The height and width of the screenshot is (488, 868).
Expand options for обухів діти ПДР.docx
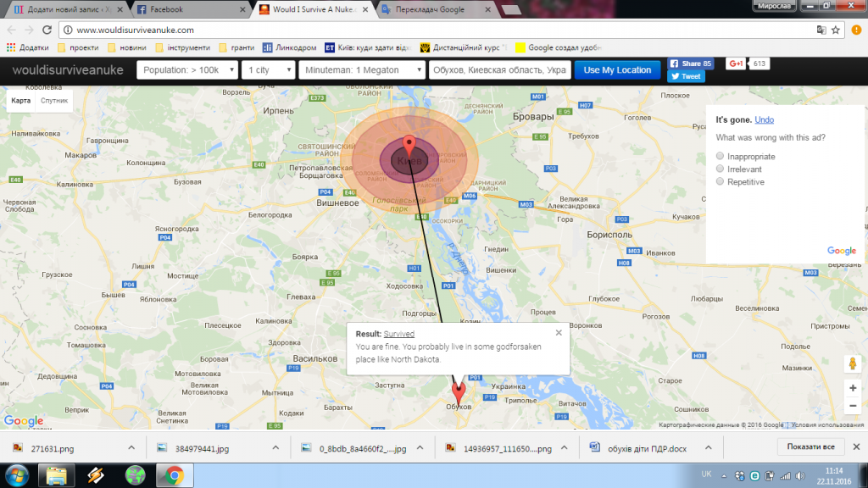[x=709, y=448]
